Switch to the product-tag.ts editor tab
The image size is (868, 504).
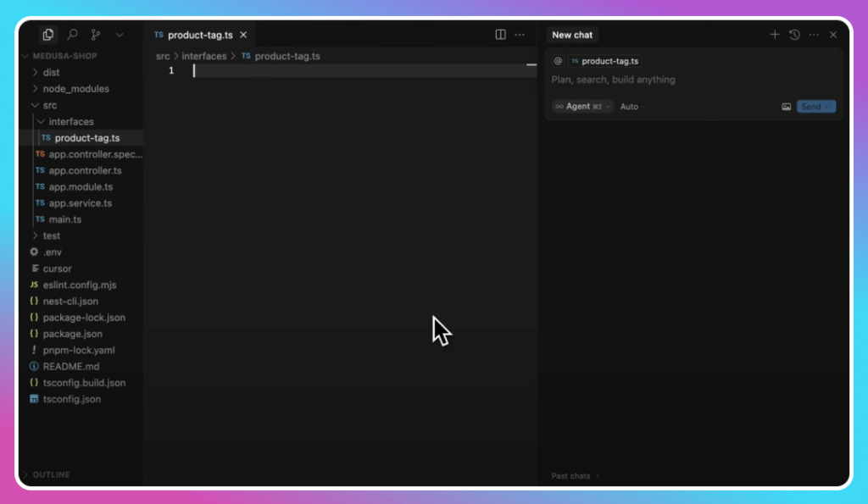click(201, 35)
